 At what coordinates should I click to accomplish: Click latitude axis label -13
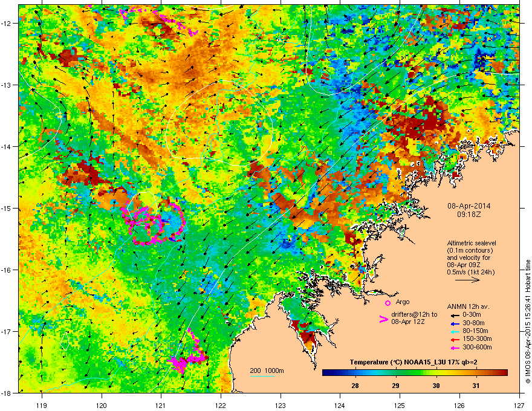(7, 85)
